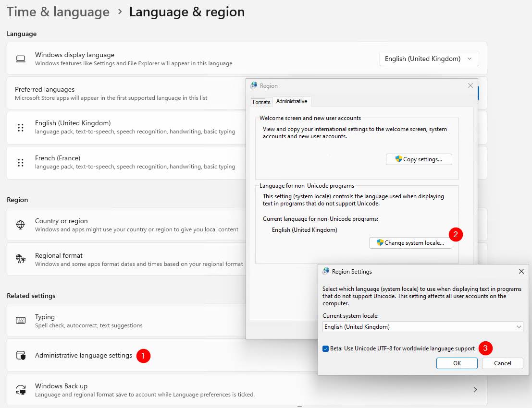Click the keyboard icon next to Typing
The width and height of the screenshot is (532, 408).
pyautogui.click(x=20, y=321)
